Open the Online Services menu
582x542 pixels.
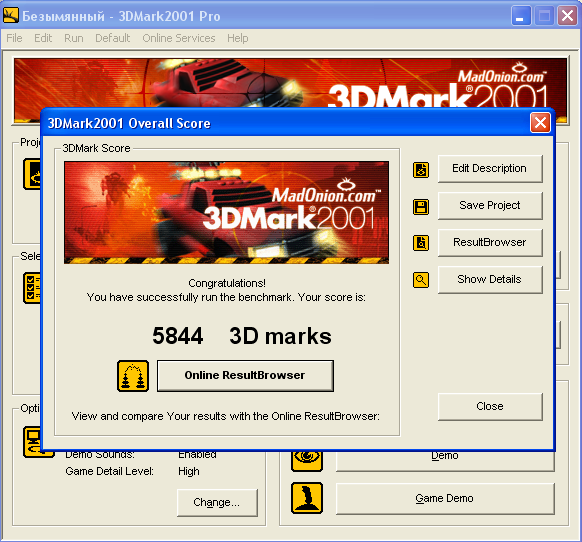179,38
